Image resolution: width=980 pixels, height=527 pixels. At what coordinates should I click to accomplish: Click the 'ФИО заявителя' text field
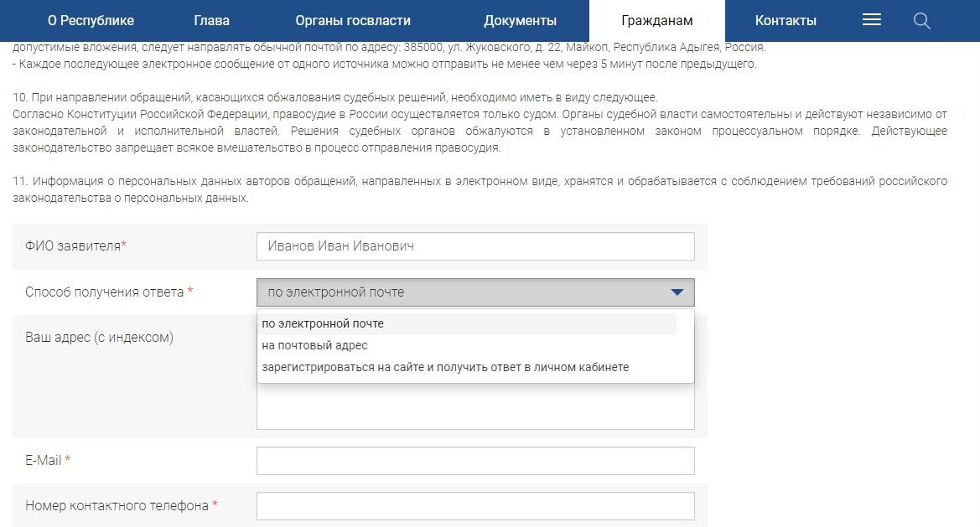[x=475, y=246]
